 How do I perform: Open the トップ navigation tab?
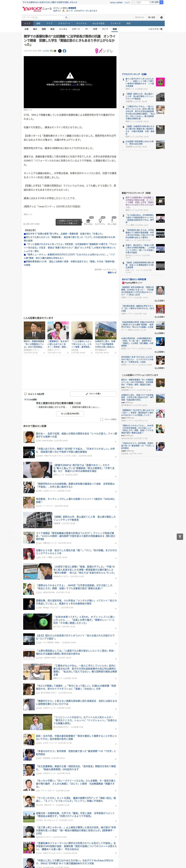pyautogui.click(x=27, y=24)
